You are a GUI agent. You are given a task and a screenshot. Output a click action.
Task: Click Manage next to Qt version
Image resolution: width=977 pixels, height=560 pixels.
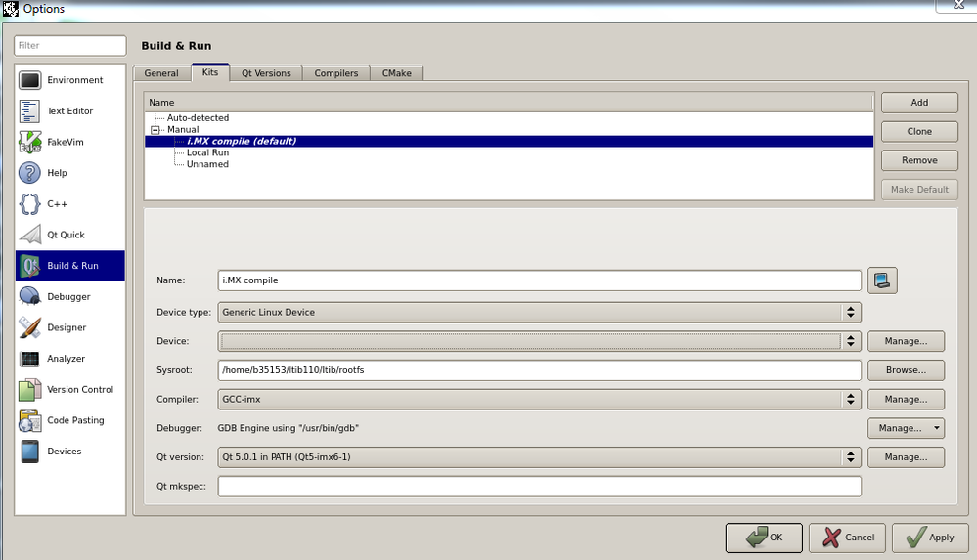pos(906,457)
